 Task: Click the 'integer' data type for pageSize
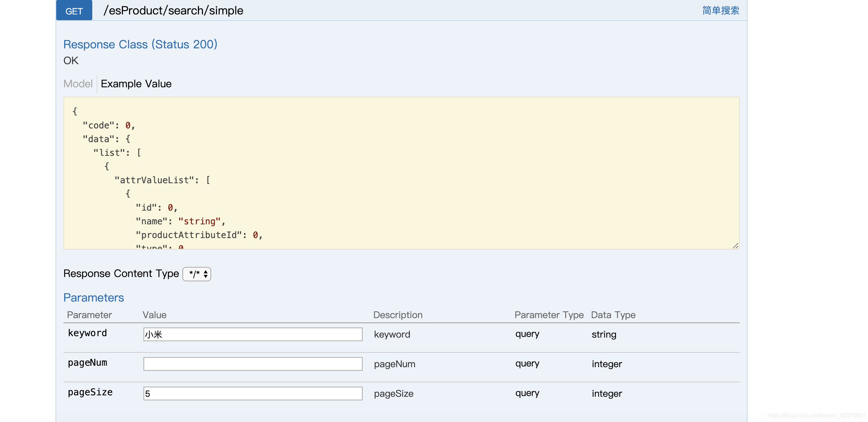607,394
